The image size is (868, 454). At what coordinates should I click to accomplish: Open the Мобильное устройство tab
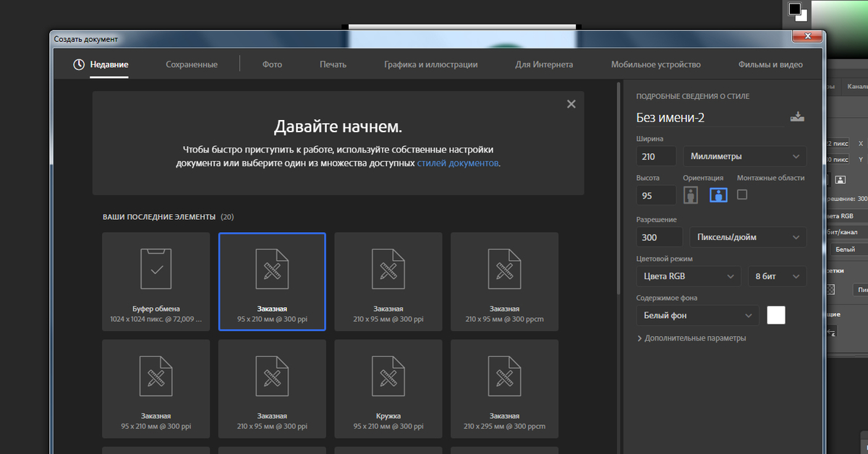click(656, 64)
